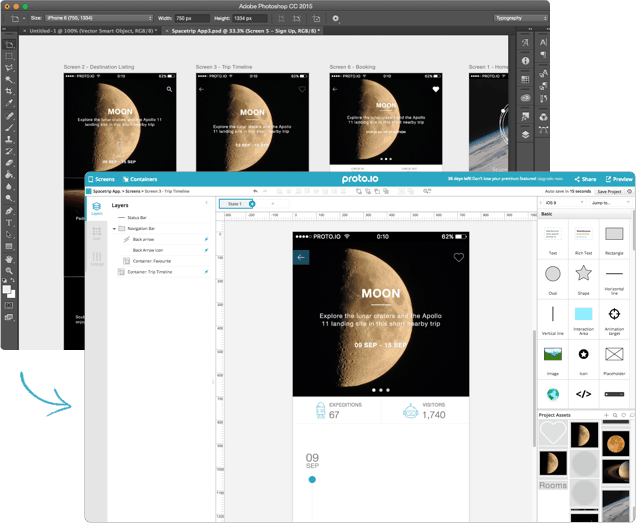Choose the Image widget in library
Image resolution: width=636 pixels, height=523 pixels.
click(553, 359)
